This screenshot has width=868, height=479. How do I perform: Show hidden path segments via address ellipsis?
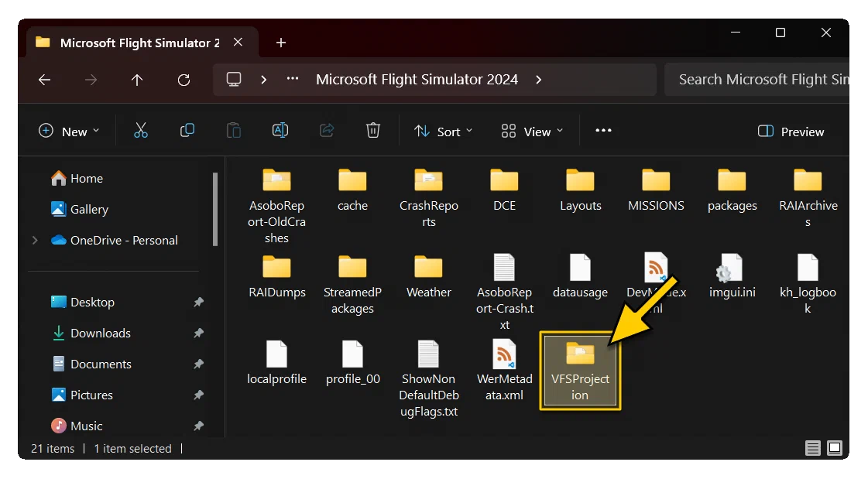click(292, 79)
